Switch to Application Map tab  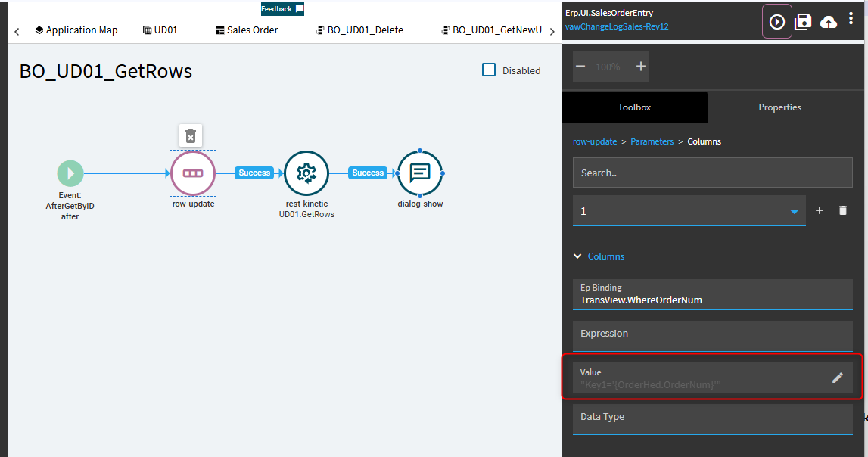76,30
